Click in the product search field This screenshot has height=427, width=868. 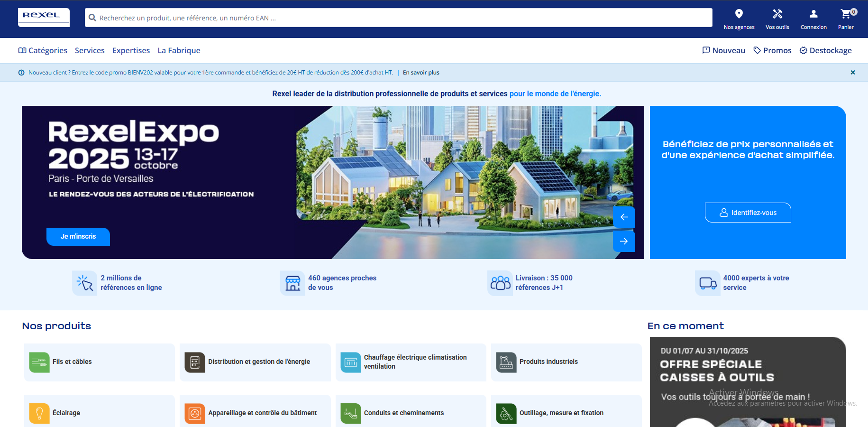tap(398, 18)
